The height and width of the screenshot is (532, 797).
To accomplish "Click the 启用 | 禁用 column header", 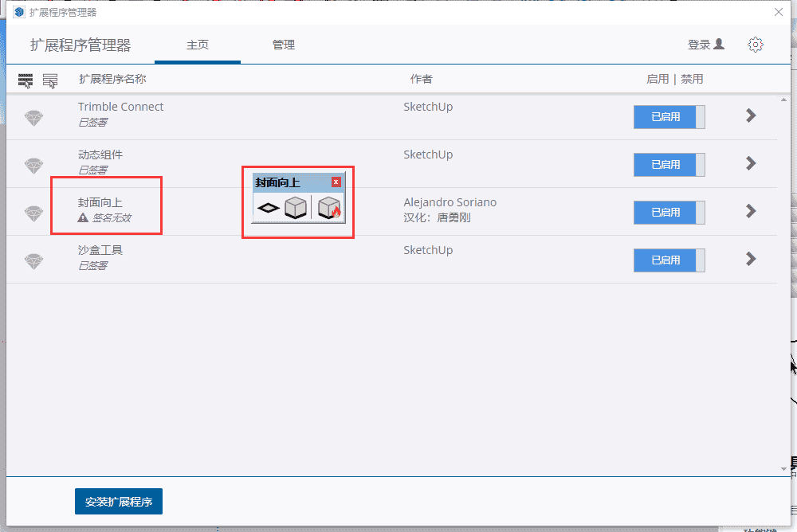I will (x=674, y=79).
